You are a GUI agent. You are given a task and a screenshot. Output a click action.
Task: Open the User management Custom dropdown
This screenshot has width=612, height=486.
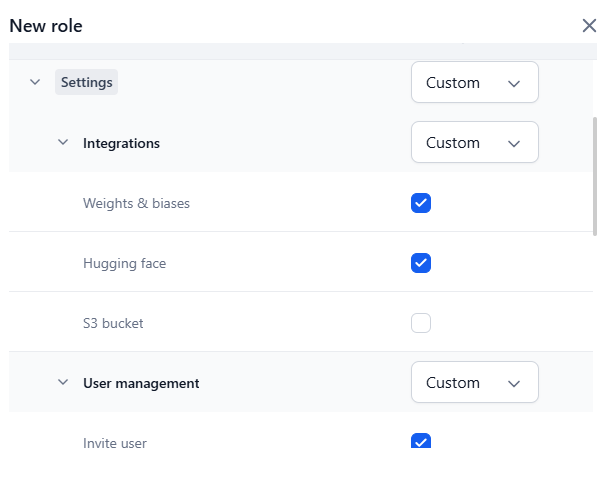click(474, 383)
